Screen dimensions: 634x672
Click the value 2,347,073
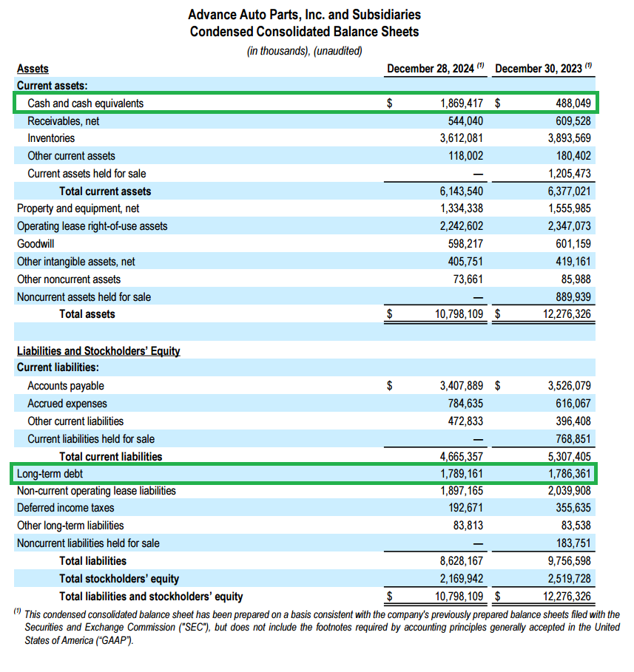click(569, 226)
